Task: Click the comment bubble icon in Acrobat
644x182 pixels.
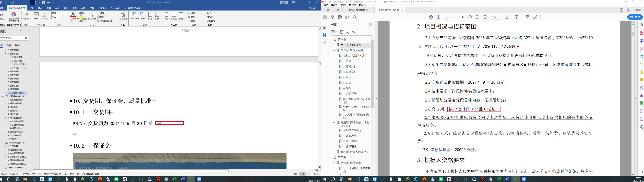Action: 527,17
